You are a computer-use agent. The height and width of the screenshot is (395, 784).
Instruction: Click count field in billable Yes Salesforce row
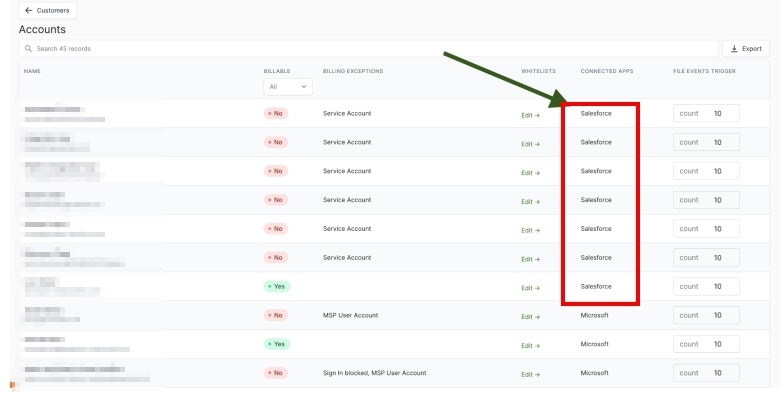[706, 286]
